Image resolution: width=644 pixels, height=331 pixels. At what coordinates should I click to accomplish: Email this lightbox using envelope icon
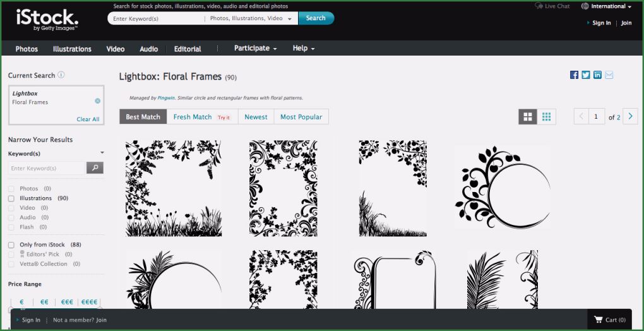point(609,75)
